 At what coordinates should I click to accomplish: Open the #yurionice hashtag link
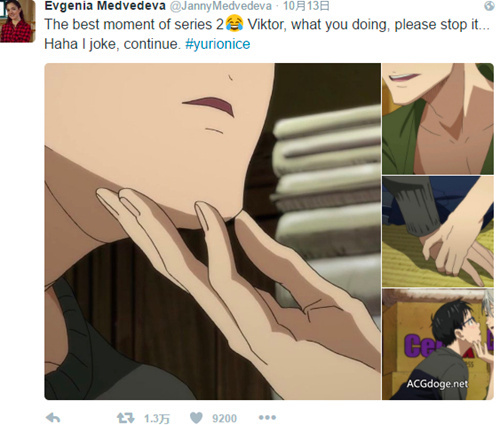point(218,44)
